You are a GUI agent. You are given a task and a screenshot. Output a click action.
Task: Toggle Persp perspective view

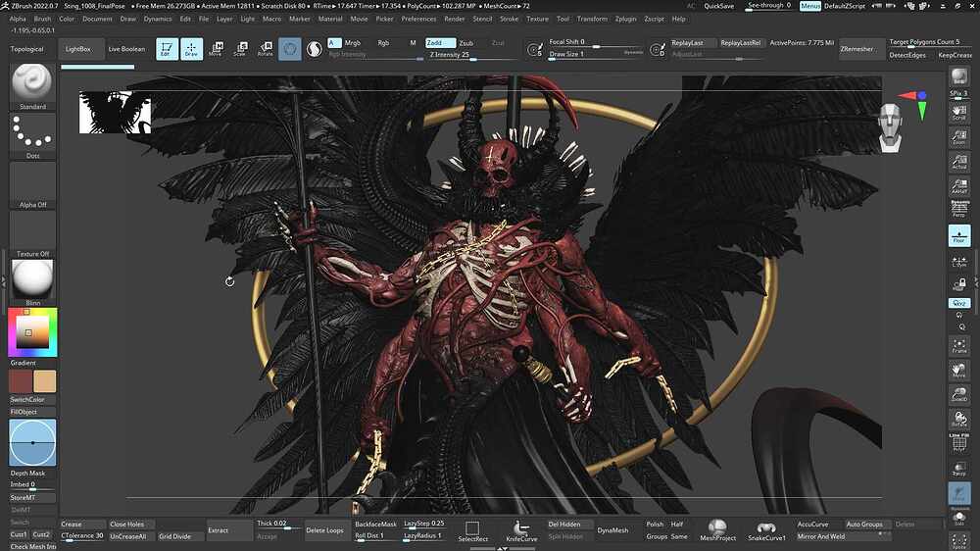click(x=958, y=210)
